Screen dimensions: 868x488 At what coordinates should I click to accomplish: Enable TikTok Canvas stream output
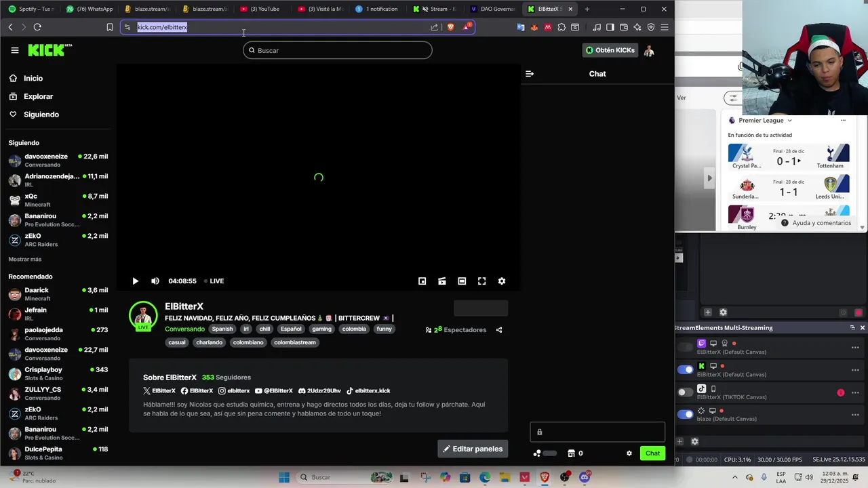686,392
